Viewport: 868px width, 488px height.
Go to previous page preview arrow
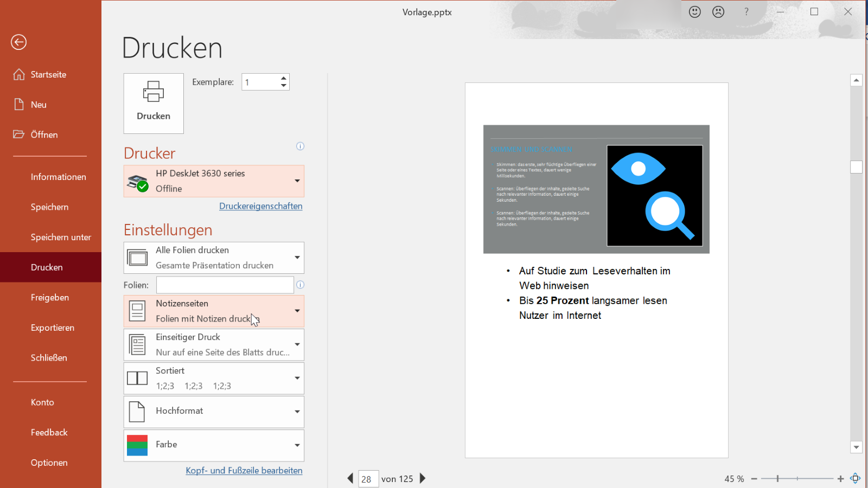click(350, 478)
